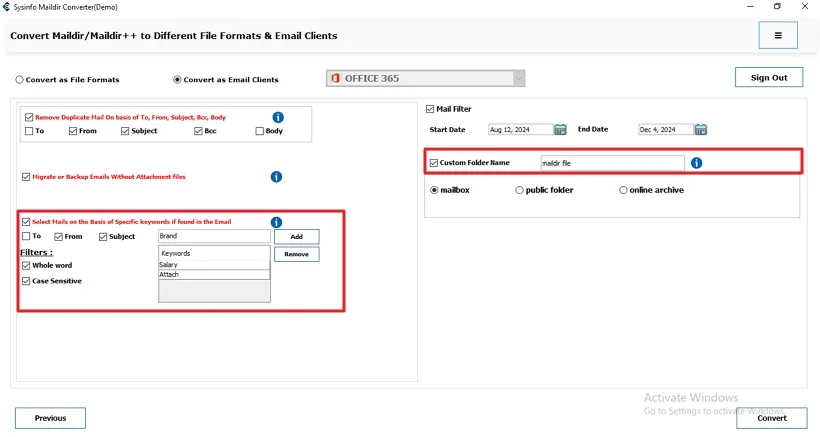Open the End Date calendar picker
Screen dimensions: 820x437
pos(701,129)
